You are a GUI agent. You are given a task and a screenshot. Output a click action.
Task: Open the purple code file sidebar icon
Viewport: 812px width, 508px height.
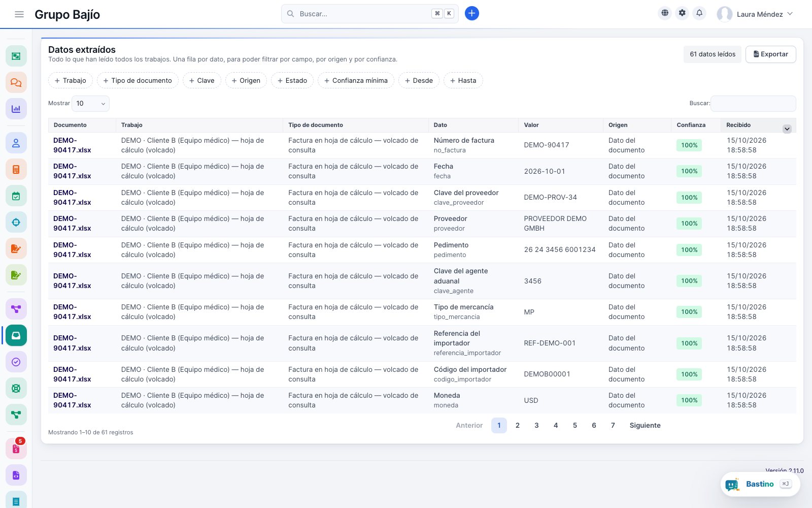[16, 475]
